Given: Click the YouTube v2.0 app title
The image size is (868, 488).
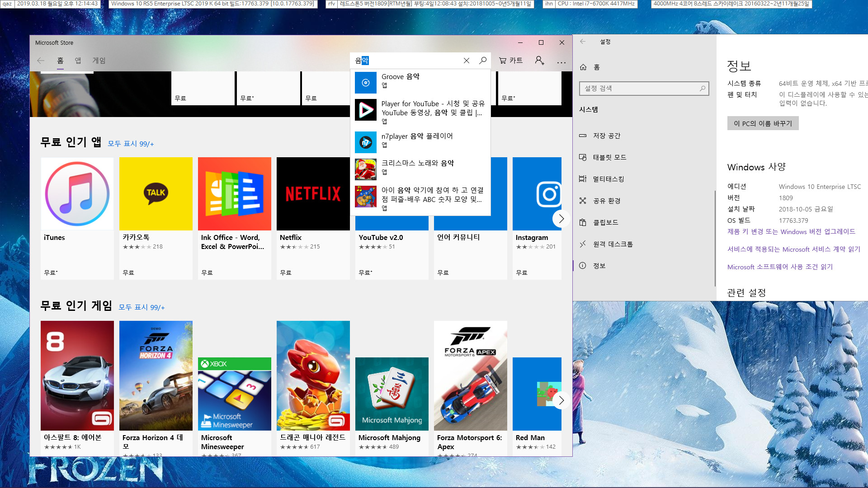Looking at the screenshot, I should tap(381, 238).
